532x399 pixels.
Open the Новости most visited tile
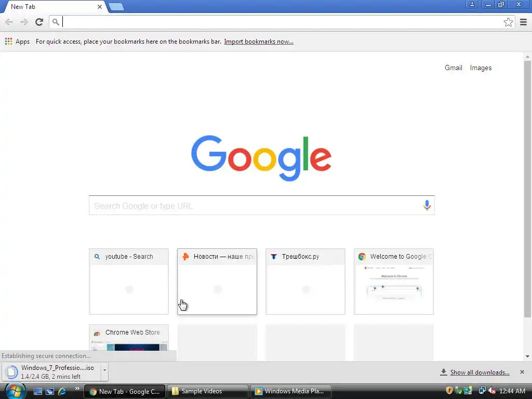(217, 282)
